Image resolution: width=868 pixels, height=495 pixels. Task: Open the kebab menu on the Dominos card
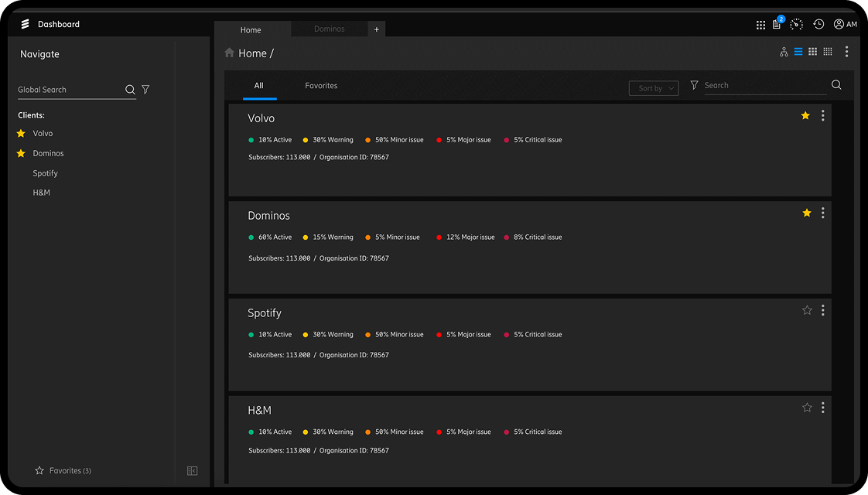pyautogui.click(x=822, y=213)
